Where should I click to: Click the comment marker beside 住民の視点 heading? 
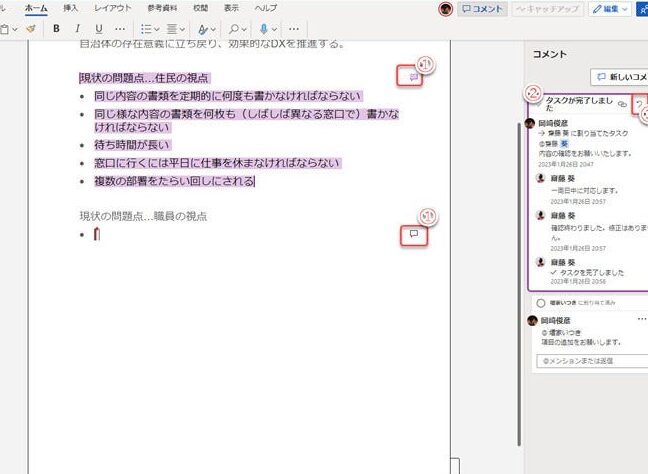(x=412, y=78)
